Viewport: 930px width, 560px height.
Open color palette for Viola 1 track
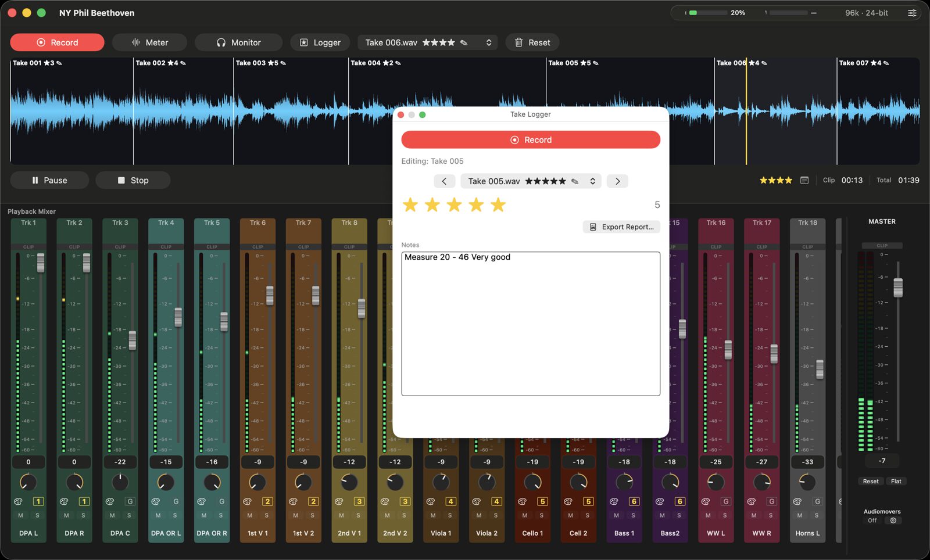pyautogui.click(x=431, y=501)
